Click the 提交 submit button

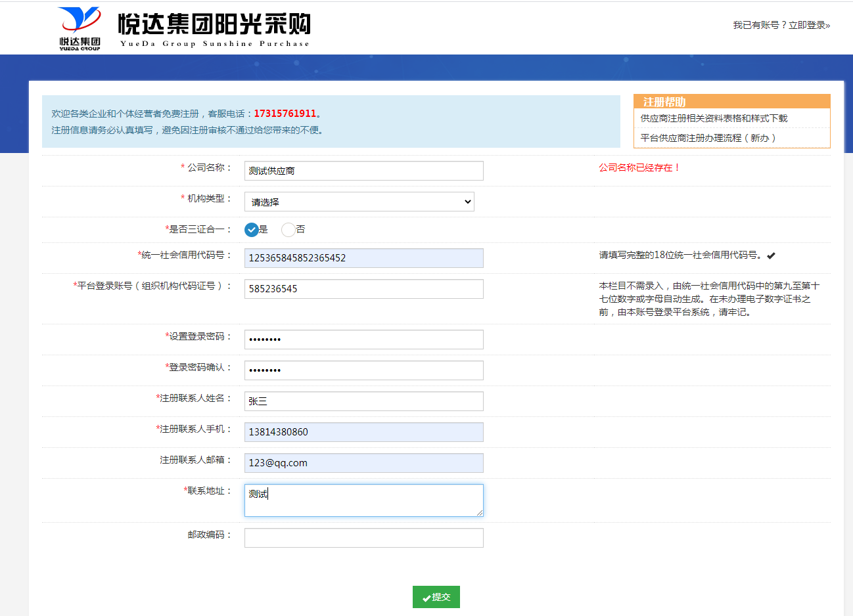pyautogui.click(x=436, y=597)
